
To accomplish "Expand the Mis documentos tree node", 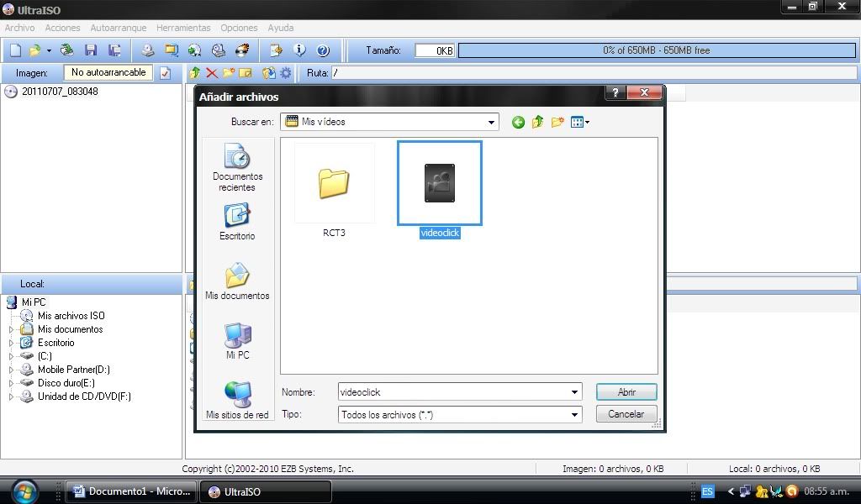I will pos(11,329).
